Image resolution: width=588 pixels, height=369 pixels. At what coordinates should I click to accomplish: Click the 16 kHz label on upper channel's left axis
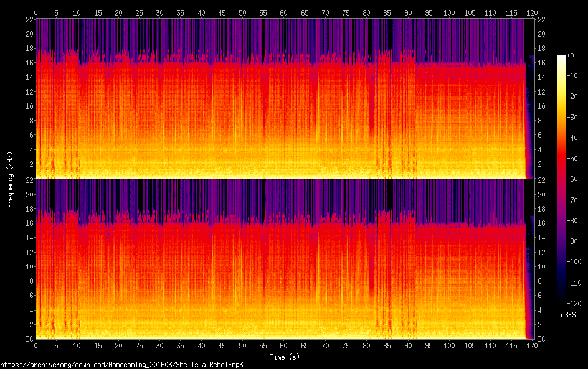tap(28, 63)
